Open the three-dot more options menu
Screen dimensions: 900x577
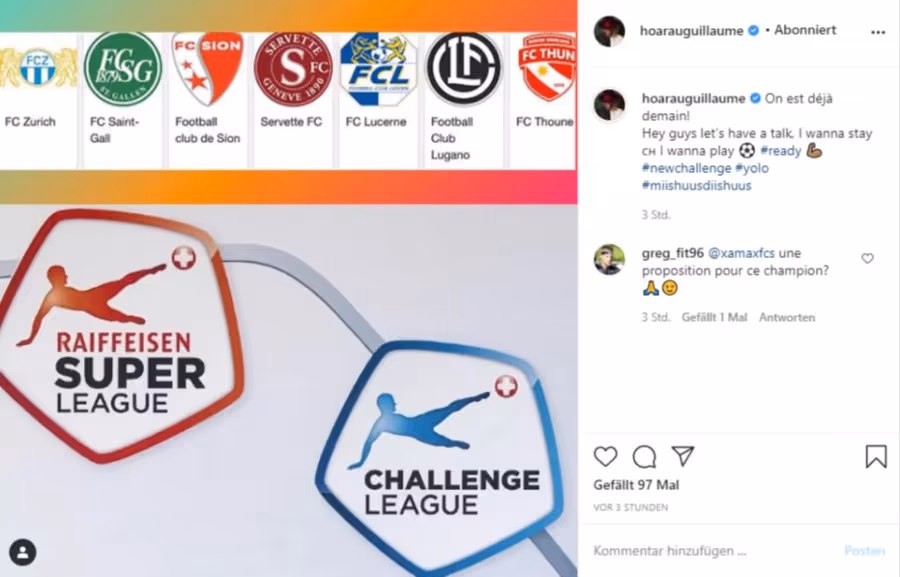(x=878, y=32)
